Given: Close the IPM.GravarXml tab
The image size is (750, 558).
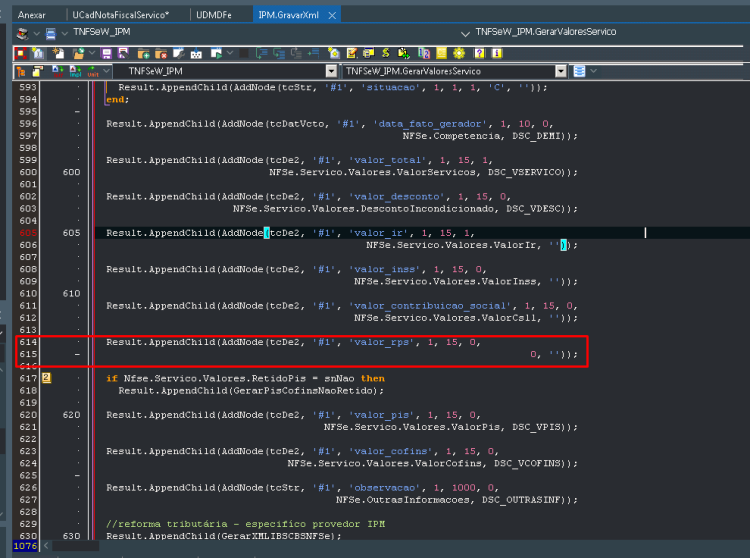Looking at the screenshot, I should click(332, 15).
